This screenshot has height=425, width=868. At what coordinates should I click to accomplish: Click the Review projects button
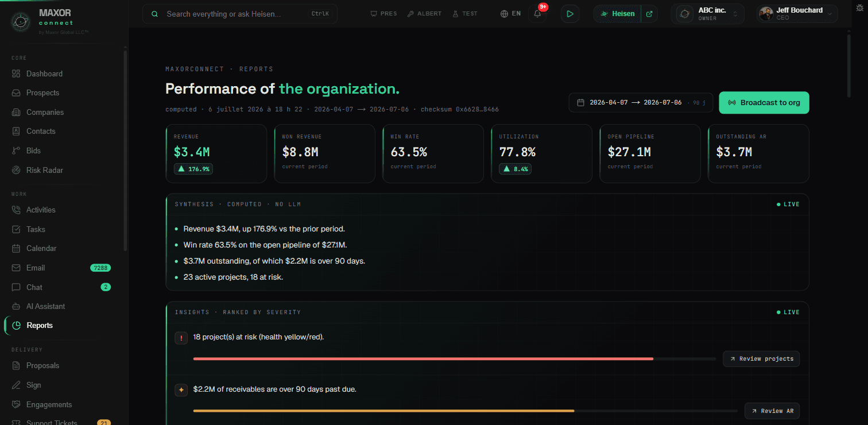[761, 359]
